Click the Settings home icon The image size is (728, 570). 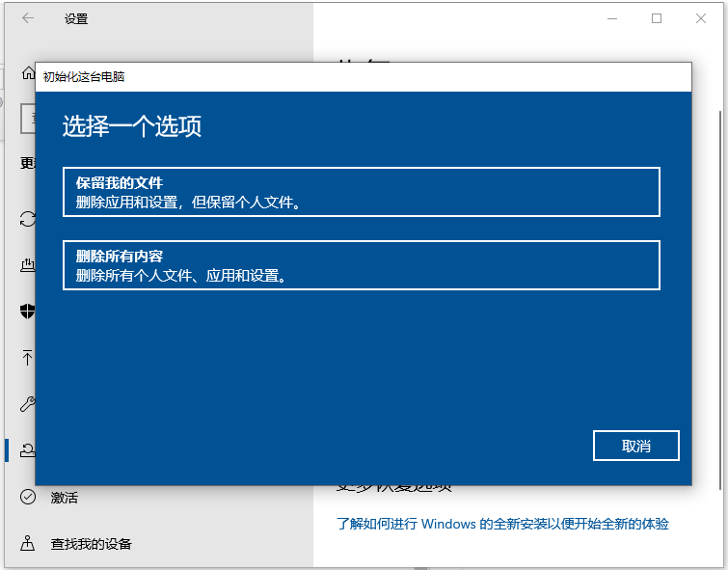coord(28,73)
